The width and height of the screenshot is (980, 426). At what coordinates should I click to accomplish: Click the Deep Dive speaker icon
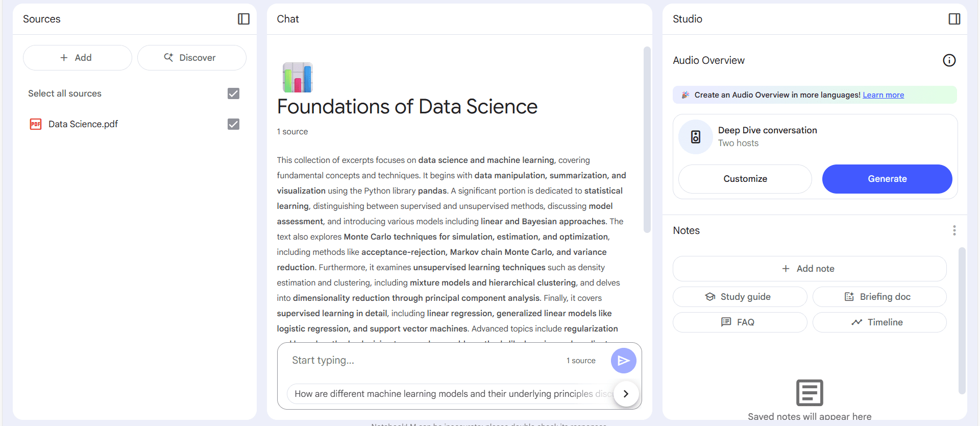tap(695, 137)
